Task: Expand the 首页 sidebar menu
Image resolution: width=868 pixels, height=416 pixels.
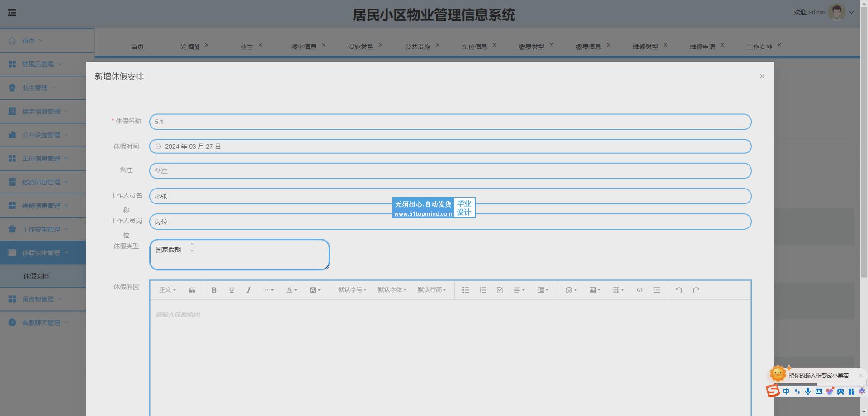Action: click(47, 41)
